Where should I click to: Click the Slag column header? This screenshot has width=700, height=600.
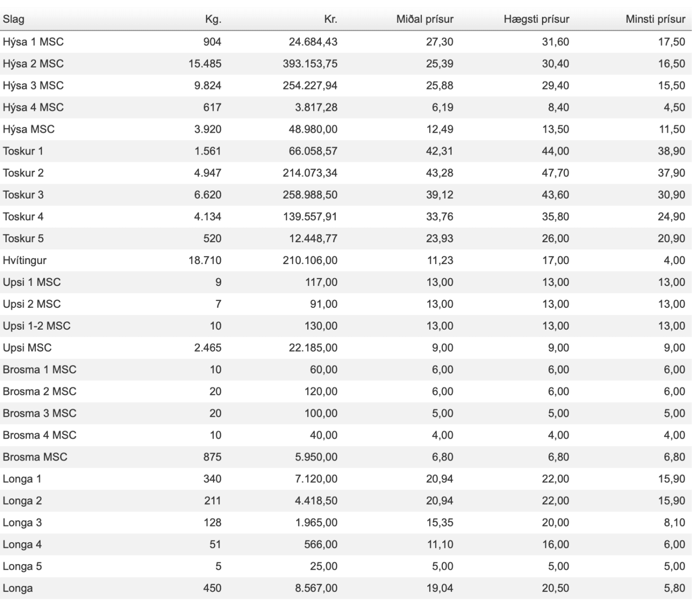click(14, 19)
